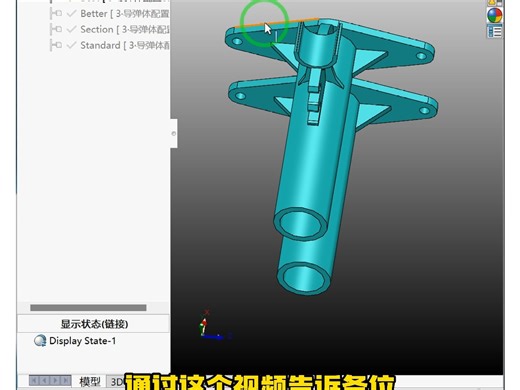
Task: Click the checkmark icon beside Standard
Action: pyautogui.click(x=72, y=45)
